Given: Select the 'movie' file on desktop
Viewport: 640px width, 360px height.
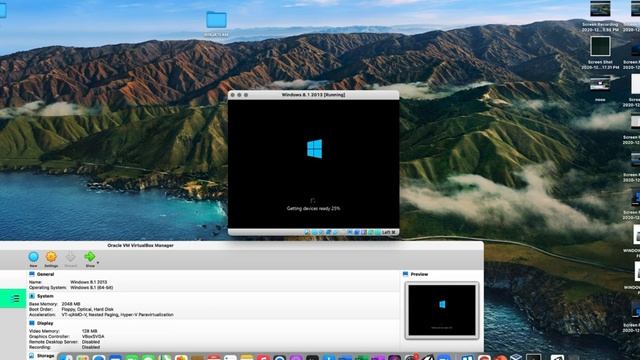Looking at the screenshot, I should (x=600, y=84).
